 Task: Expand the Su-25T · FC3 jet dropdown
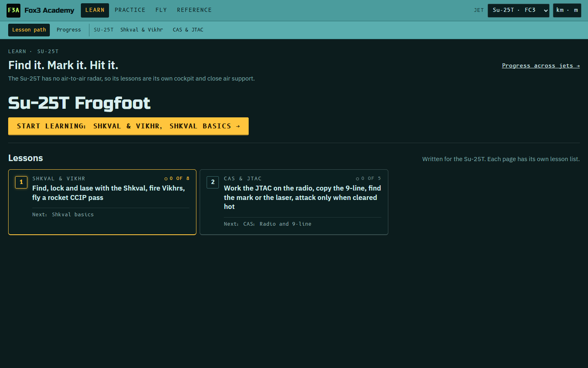[x=519, y=10]
